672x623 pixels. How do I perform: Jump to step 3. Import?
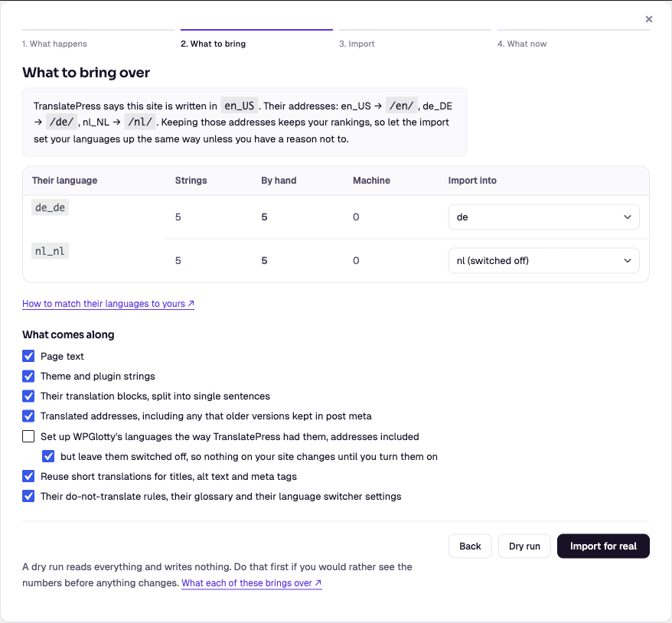(x=357, y=44)
